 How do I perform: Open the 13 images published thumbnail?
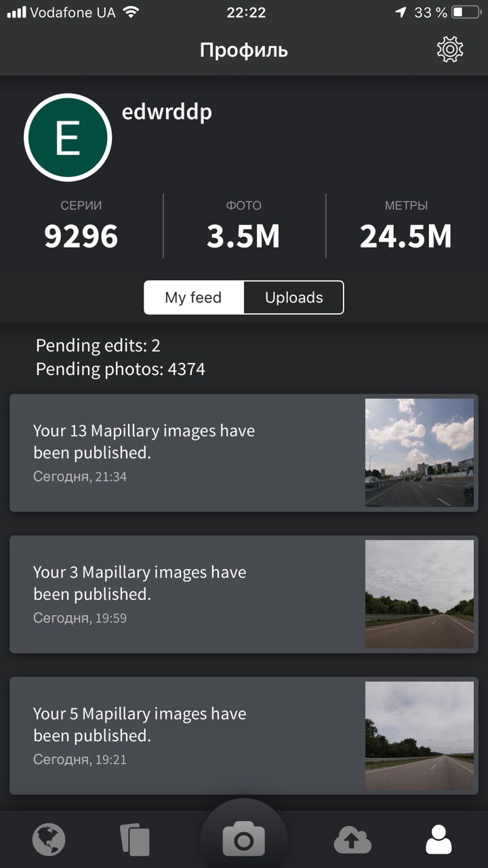click(x=420, y=452)
